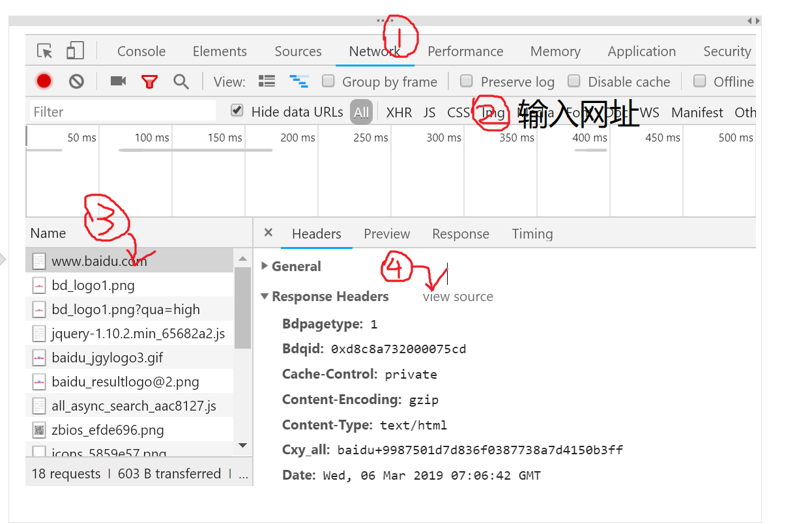
Task: Filter requests by WS
Action: tap(650, 112)
